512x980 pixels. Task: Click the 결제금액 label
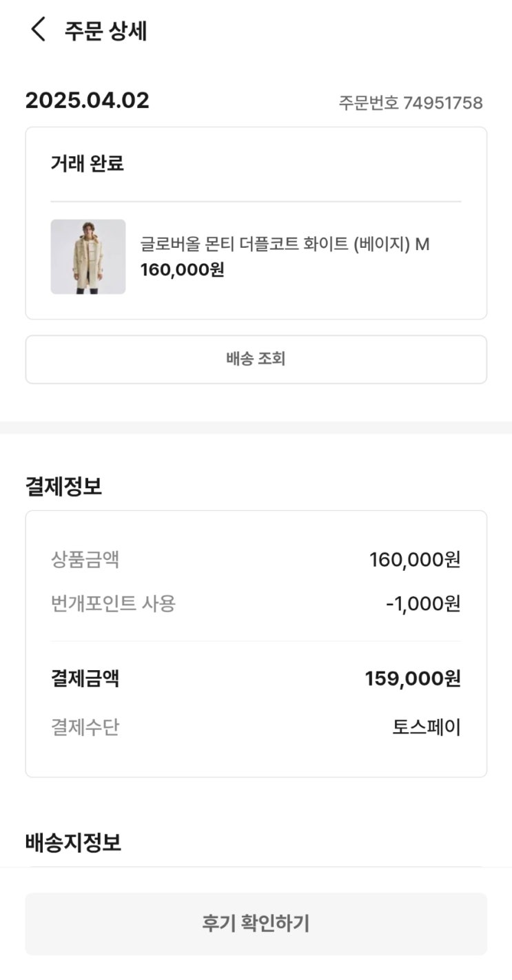click(x=85, y=679)
